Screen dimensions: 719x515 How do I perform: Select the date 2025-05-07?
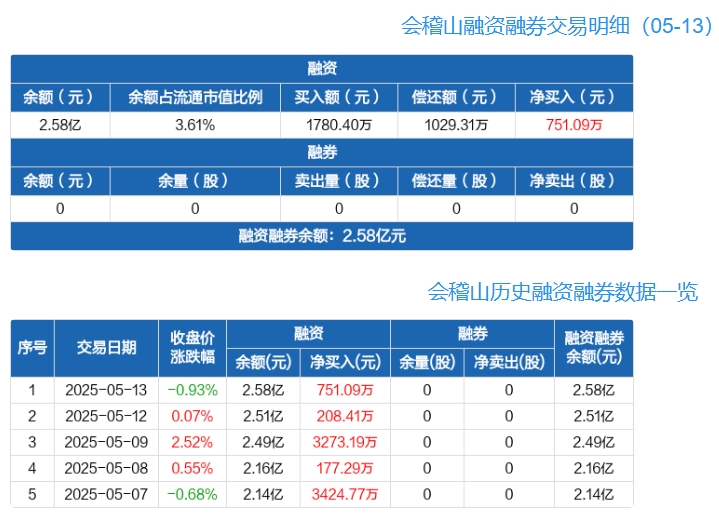(x=106, y=495)
